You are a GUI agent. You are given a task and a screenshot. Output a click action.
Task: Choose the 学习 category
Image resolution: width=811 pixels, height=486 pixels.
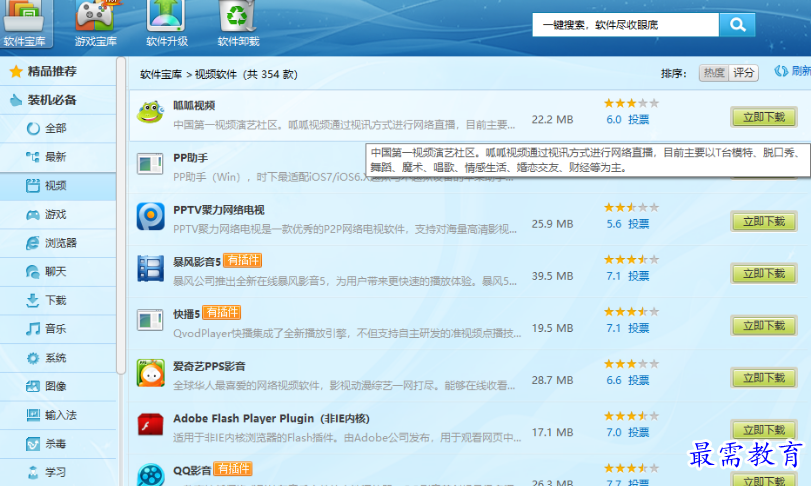(58, 472)
